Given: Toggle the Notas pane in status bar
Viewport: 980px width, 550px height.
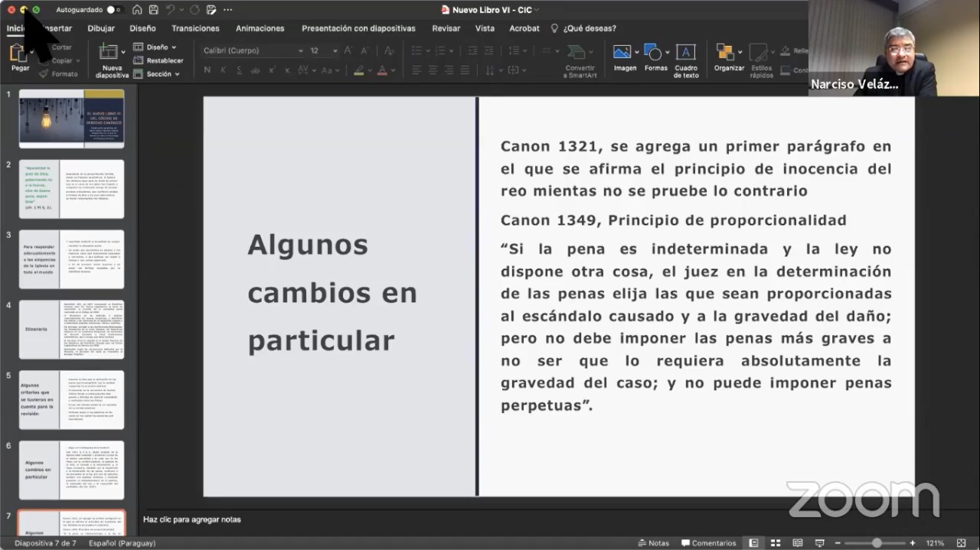Looking at the screenshot, I should click(653, 543).
